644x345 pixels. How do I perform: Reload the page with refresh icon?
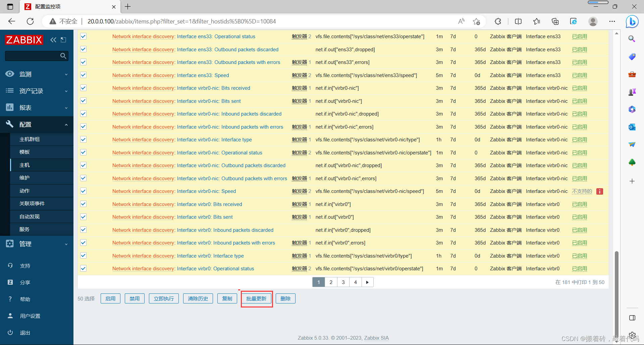click(x=30, y=21)
